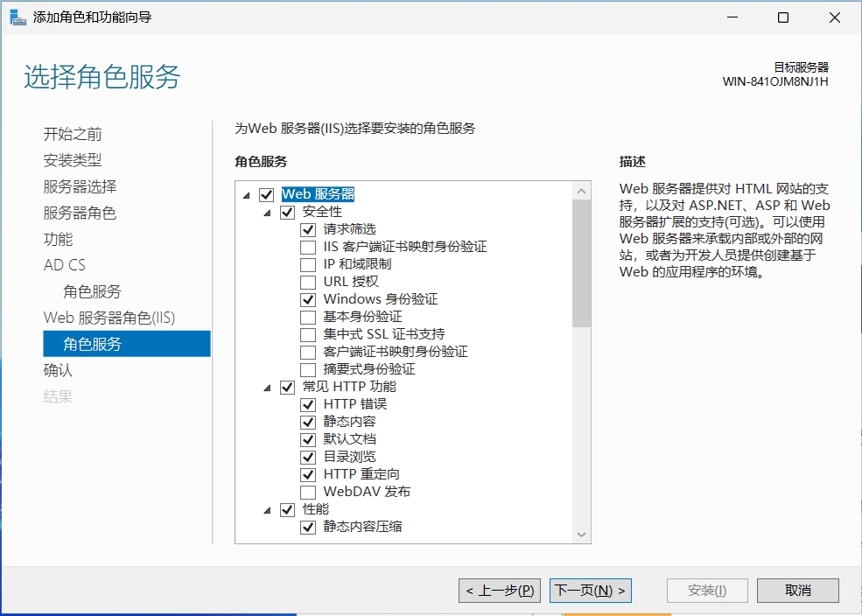Image resolution: width=862 pixels, height=616 pixels.
Task: Select the 安全性 tree label
Action: click(x=322, y=212)
